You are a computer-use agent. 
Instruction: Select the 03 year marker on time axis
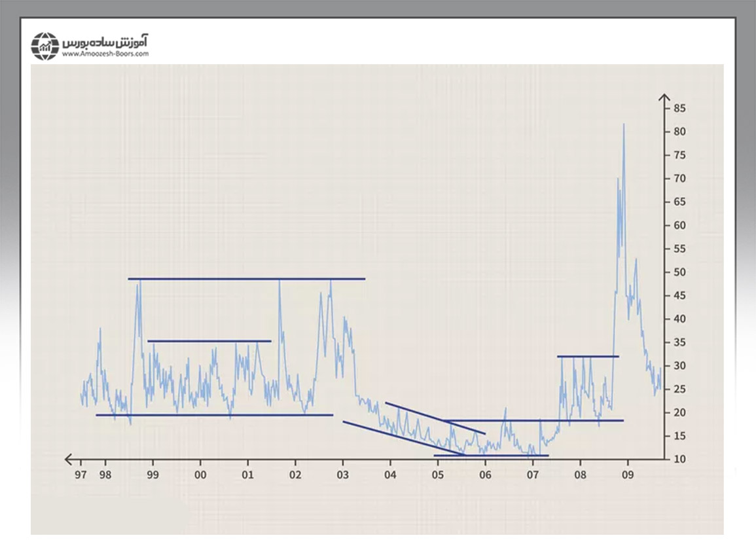point(342,474)
